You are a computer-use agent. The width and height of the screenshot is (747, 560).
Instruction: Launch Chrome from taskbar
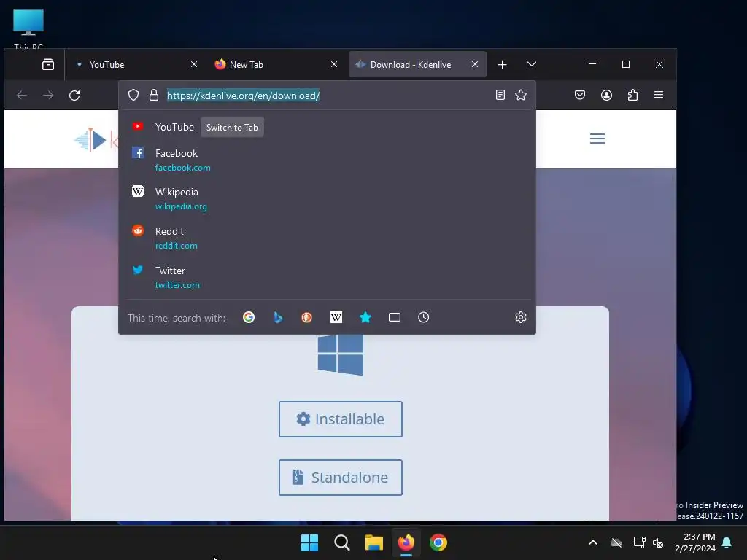click(x=438, y=542)
